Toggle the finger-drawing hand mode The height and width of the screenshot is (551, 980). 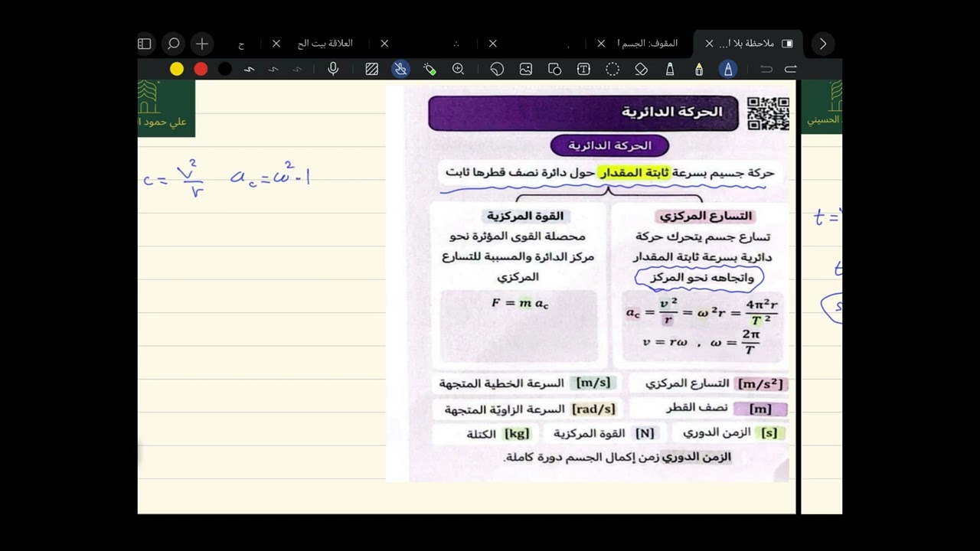tap(400, 69)
